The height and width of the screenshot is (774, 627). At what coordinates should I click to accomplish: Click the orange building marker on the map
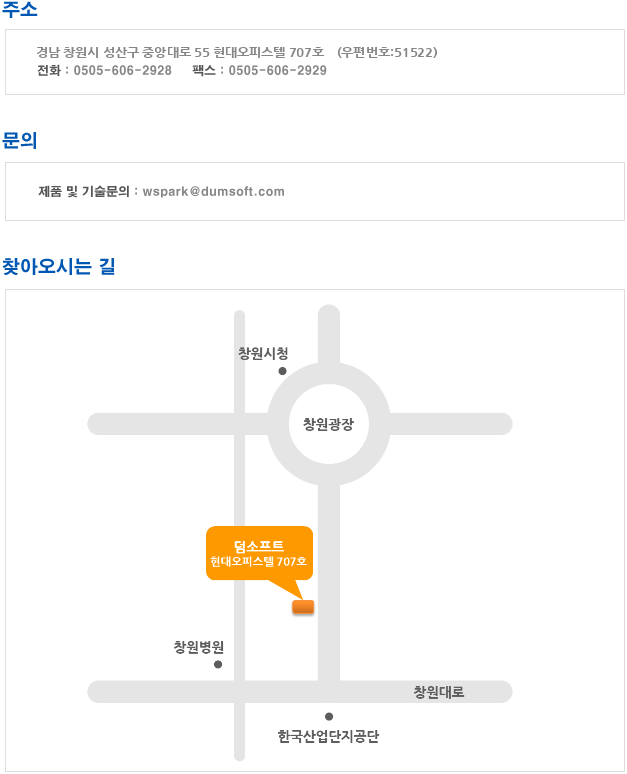pos(303,607)
